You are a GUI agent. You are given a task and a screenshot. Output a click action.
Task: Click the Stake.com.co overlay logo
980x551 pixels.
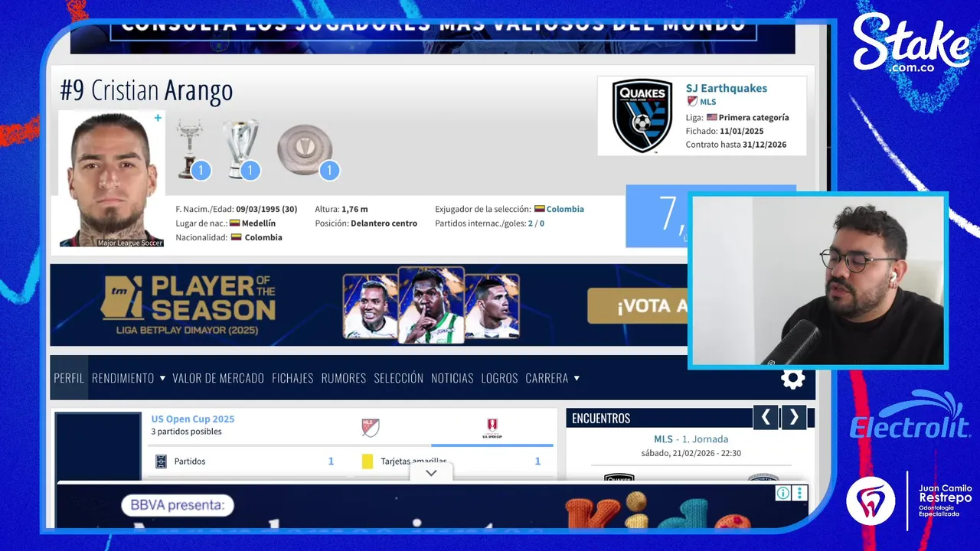point(911,44)
